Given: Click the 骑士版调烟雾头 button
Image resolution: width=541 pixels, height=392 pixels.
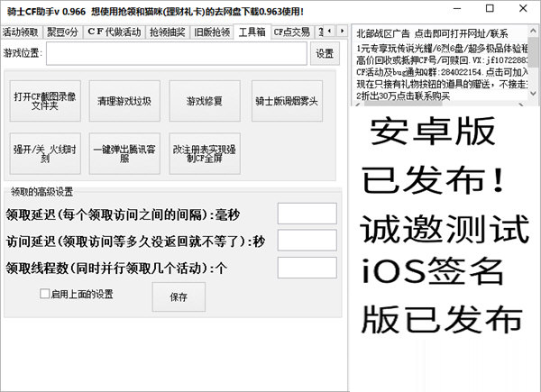Looking at the screenshot, I should pyautogui.click(x=287, y=101).
